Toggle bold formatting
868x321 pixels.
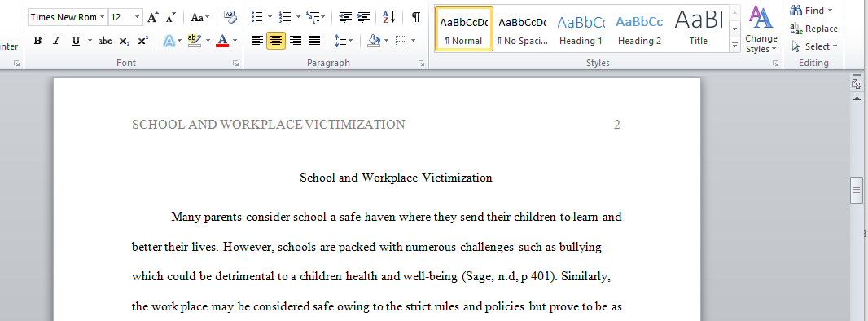[x=37, y=41]
